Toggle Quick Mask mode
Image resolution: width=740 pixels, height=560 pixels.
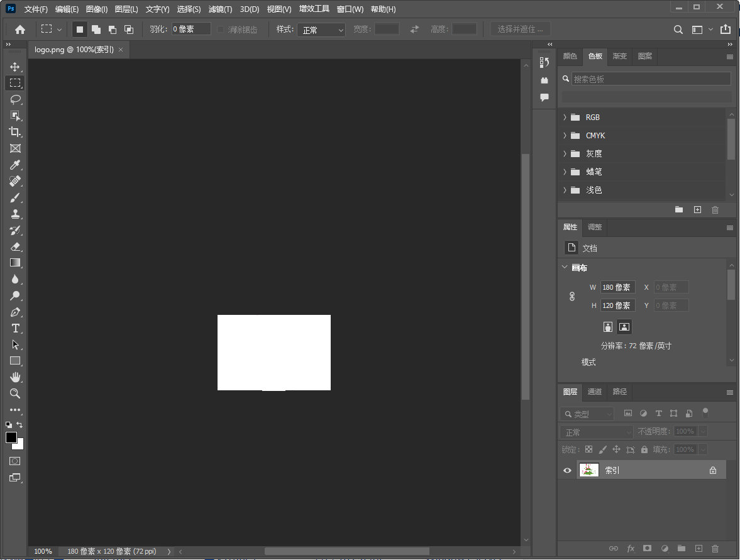(15, 461)
